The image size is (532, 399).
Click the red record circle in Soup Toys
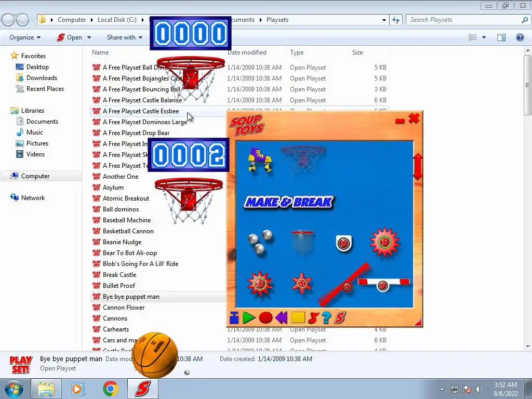[x=265, y=318]
